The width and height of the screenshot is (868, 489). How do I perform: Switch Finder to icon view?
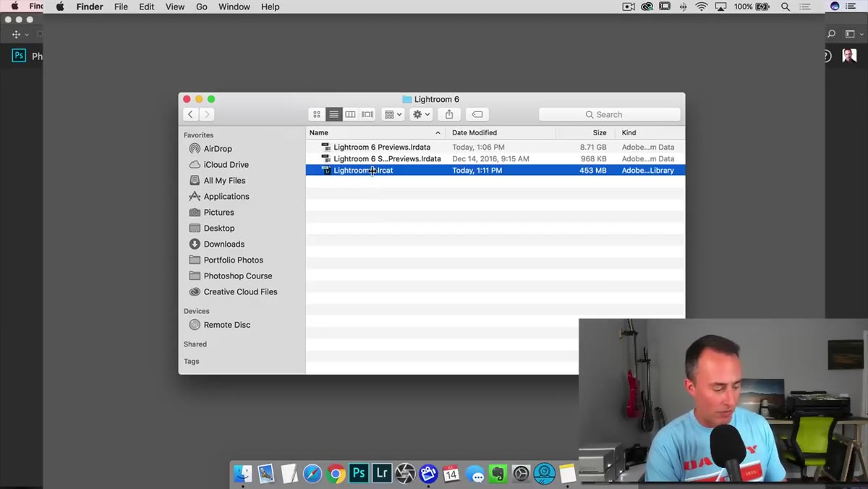coord(316,114)
